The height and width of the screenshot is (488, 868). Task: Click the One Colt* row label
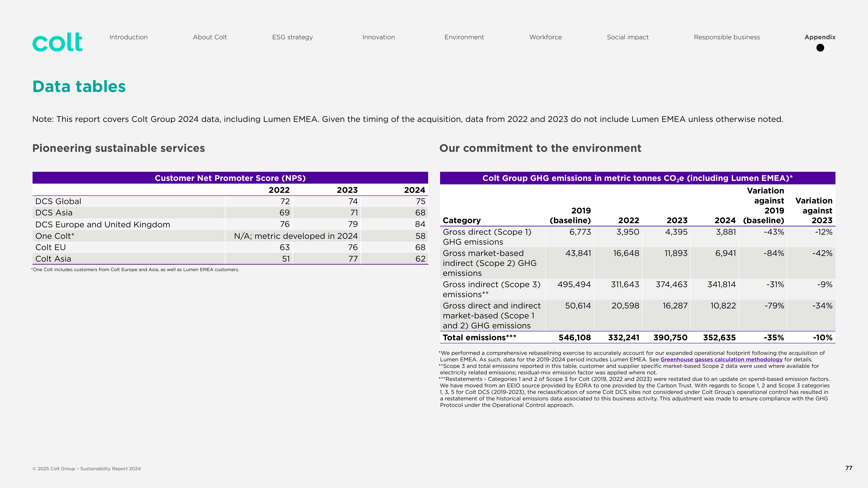[x=55, y=236]
